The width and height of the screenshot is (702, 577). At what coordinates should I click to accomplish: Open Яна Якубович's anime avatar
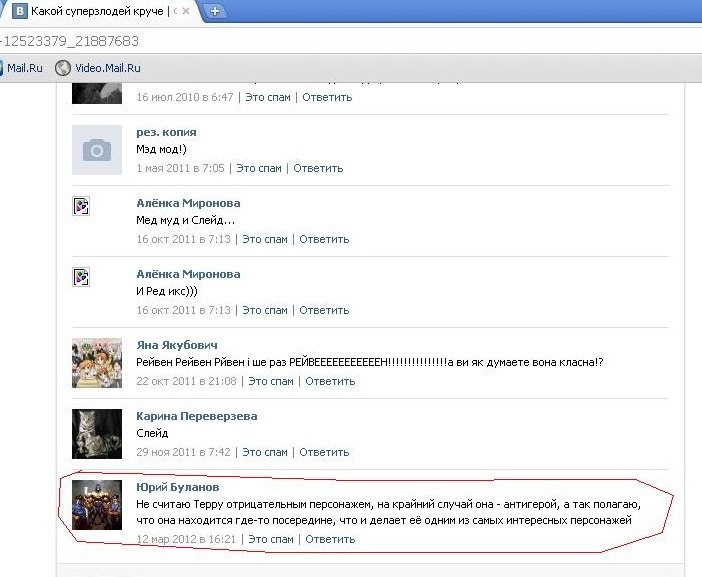point(97,362)
